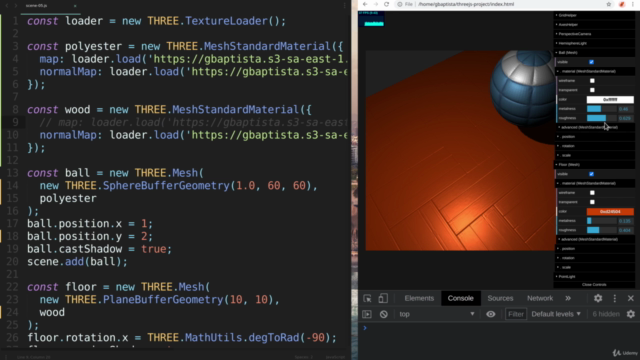Go back in the browser

365,4
